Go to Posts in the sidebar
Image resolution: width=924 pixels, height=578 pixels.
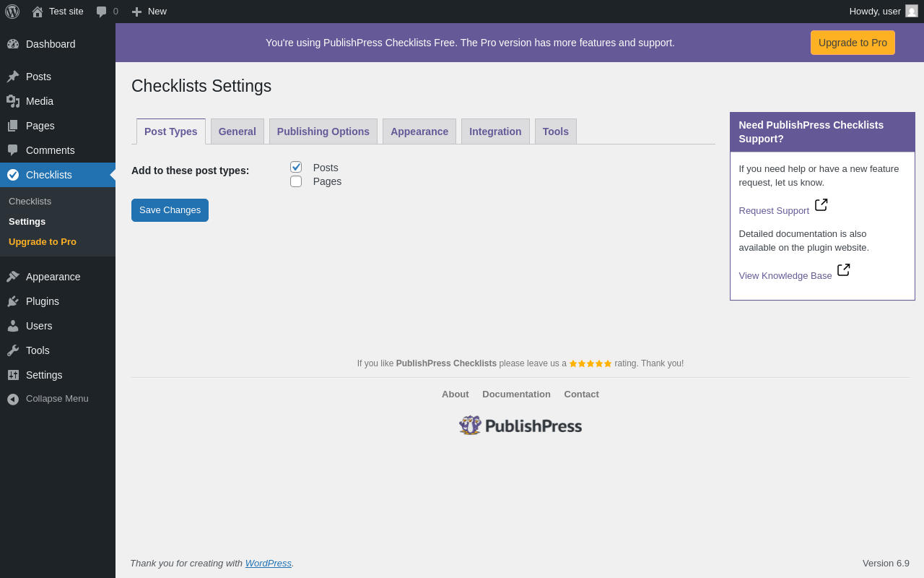pos(58,77)
